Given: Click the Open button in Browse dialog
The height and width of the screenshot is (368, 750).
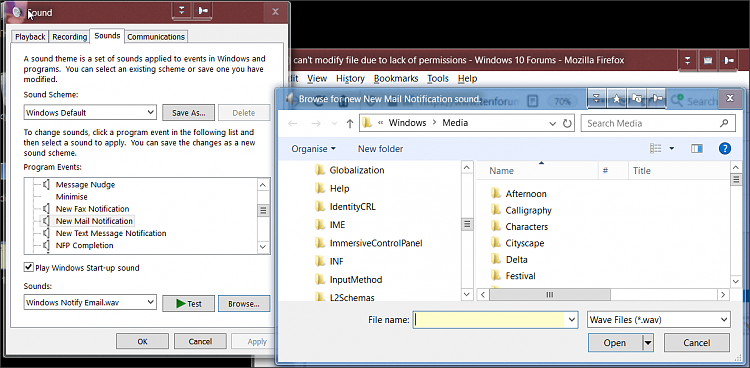Looking at the screenshot, I should [615, 343].
